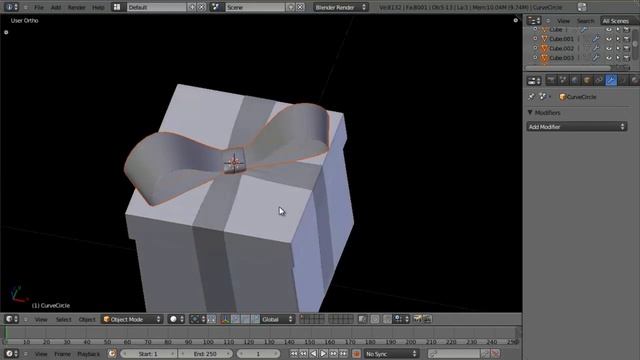Select Cube.001 in the outliner
Viewport: 640px width, 360px height.
pos(561,39)
